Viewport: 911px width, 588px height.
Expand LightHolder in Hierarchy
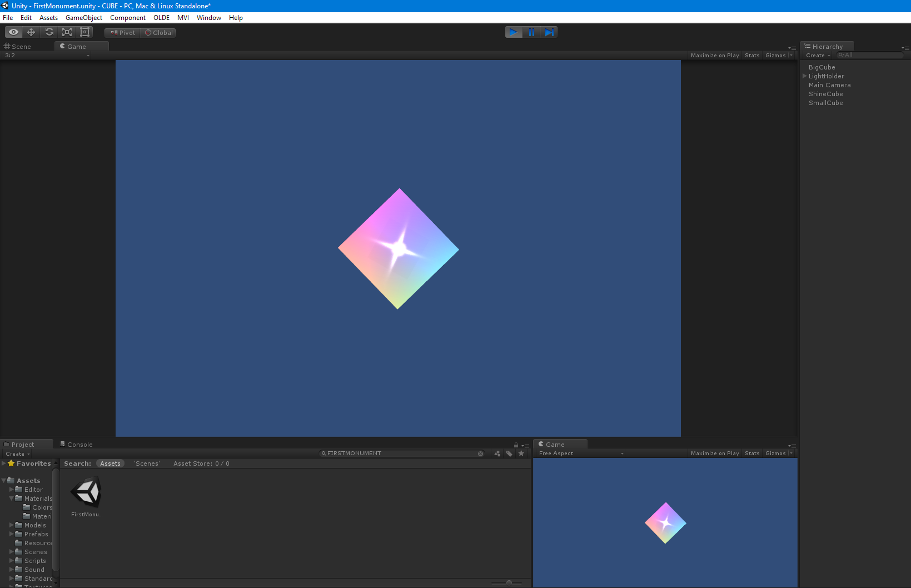pyautogui.click(x=804, y=76)
